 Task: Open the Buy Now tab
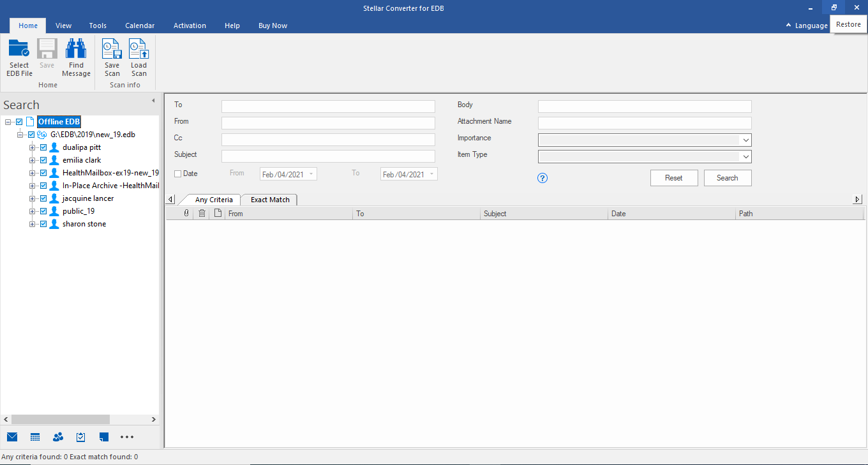point(273,26)
